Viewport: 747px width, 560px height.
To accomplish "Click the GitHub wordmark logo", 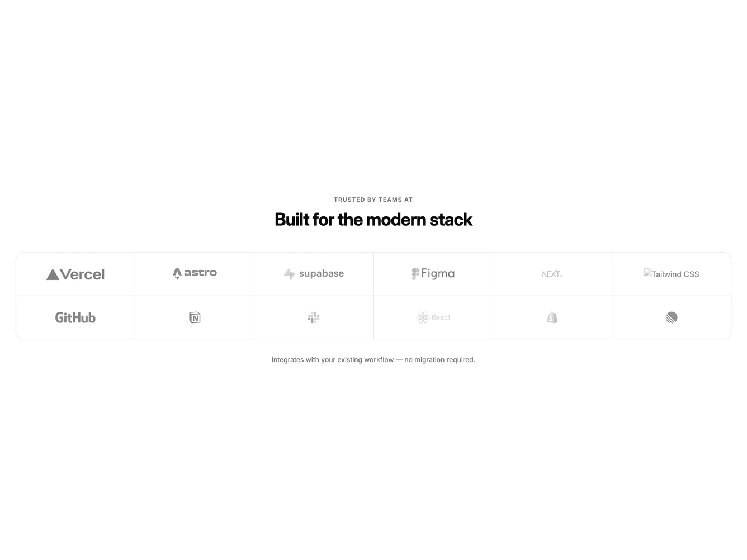I will [75, 317].
